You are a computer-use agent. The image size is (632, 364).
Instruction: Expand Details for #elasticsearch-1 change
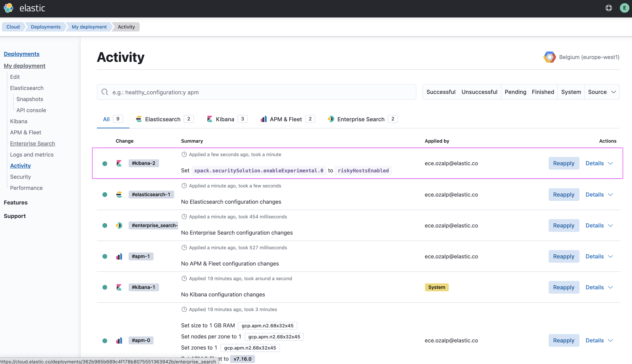pos(599,195)
